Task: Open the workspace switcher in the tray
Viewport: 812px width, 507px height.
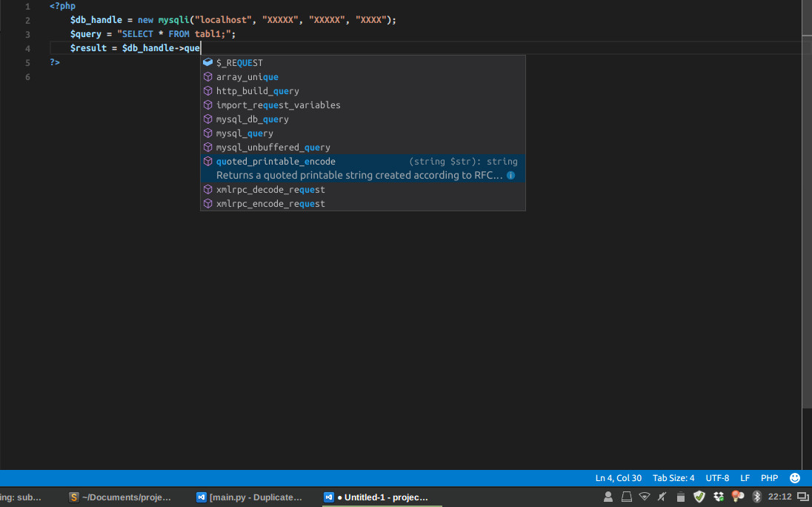Action: coord(803,497)
